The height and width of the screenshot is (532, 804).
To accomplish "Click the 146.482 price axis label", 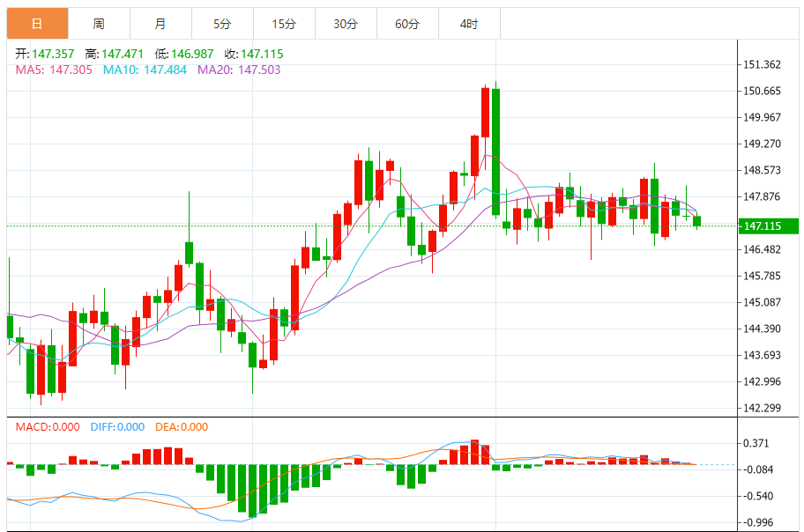I will (762, 249).
